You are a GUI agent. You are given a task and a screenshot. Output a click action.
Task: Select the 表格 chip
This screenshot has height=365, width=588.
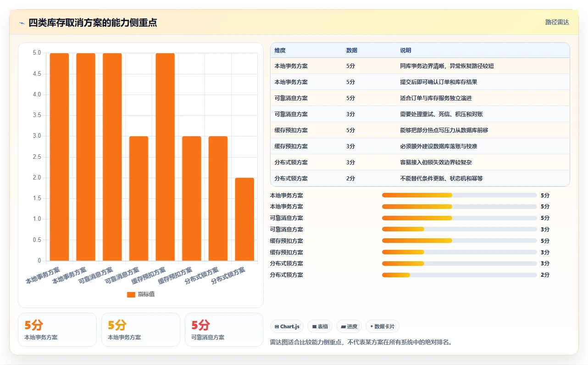click(320, 326)
